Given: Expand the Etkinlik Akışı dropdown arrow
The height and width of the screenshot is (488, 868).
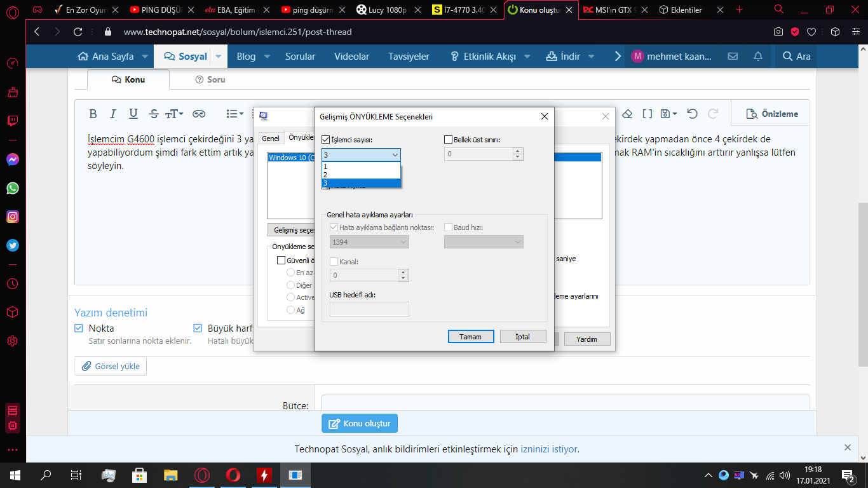Looking at the screenshot, I should click(527, 57).
